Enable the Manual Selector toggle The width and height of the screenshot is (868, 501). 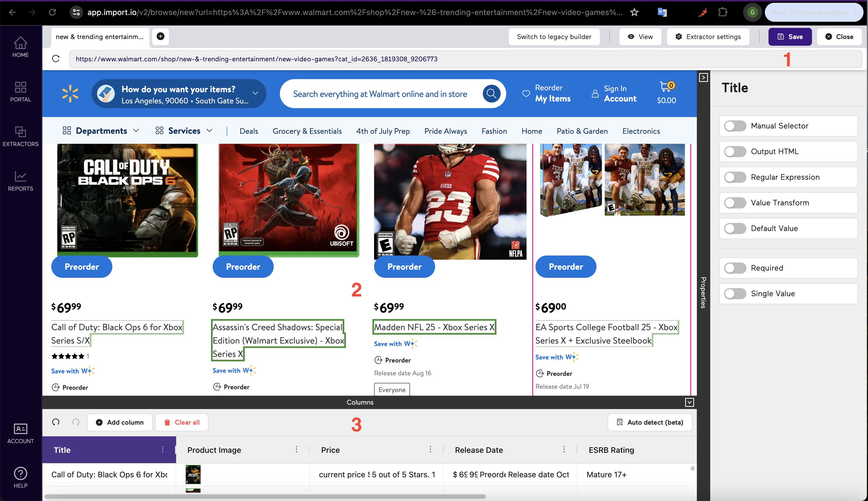[735, 126]
